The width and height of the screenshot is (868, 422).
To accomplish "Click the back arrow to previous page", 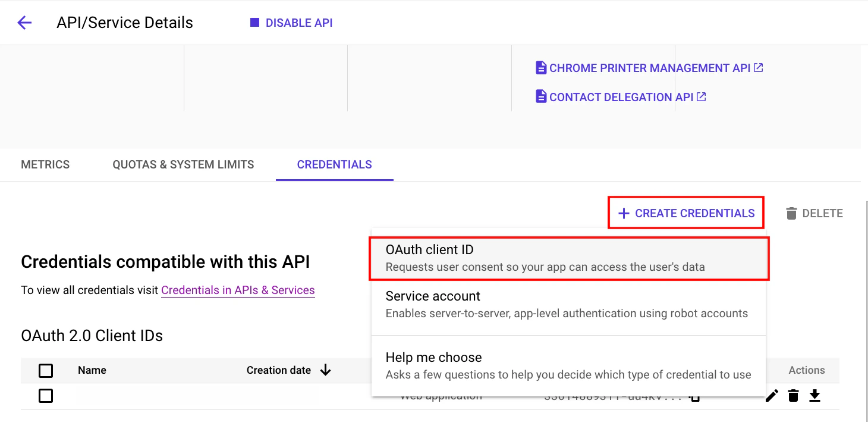I will coord(23,22).
